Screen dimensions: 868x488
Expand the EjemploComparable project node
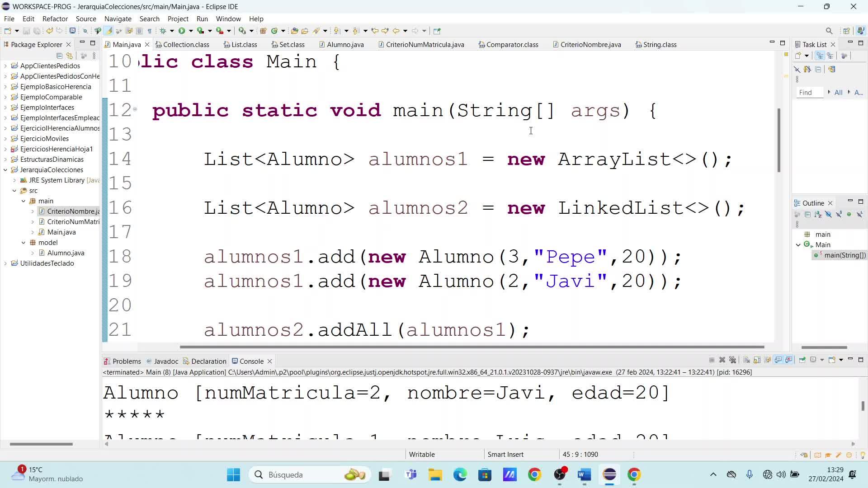click(5, 97)
